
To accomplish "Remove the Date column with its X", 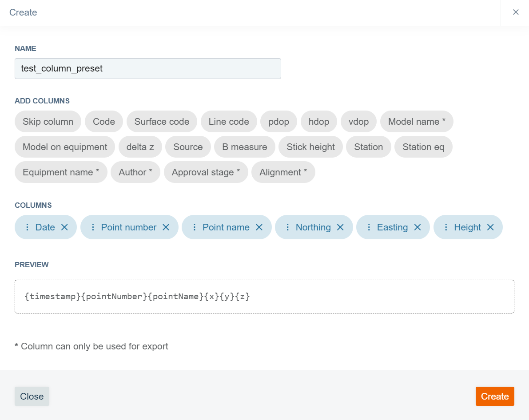I will click(x=64, y=227).
